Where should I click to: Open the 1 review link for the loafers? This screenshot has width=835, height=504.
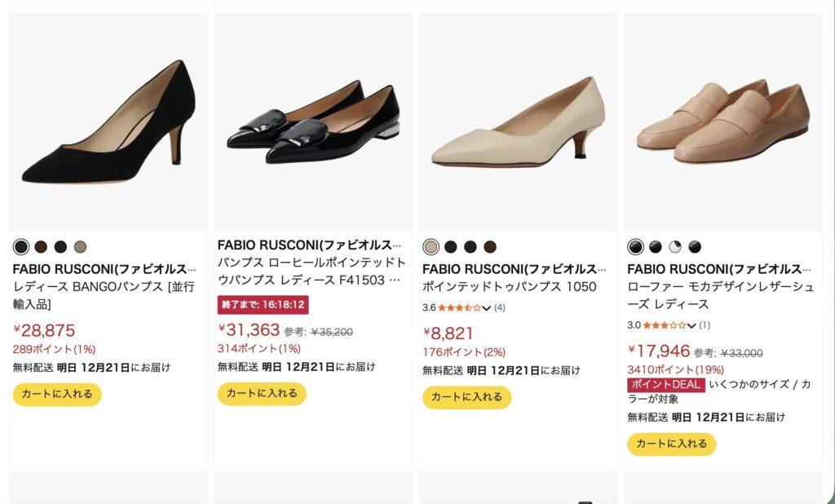tap(705, 325)
